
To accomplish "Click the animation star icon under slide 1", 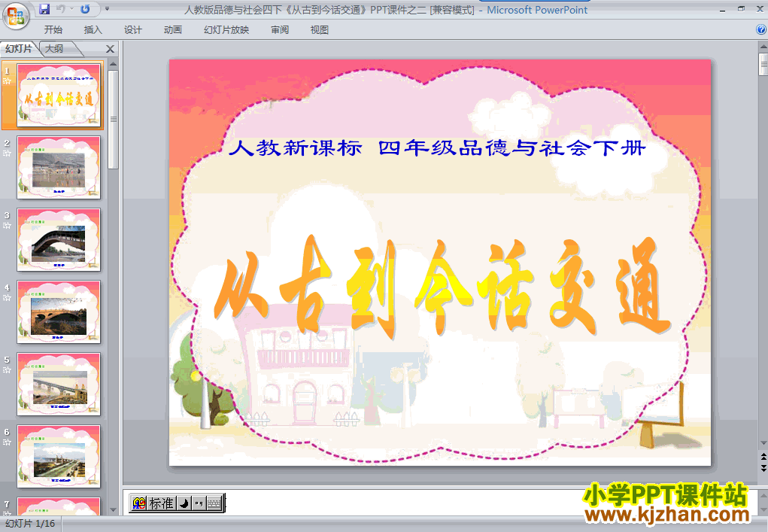I will 7,81.
